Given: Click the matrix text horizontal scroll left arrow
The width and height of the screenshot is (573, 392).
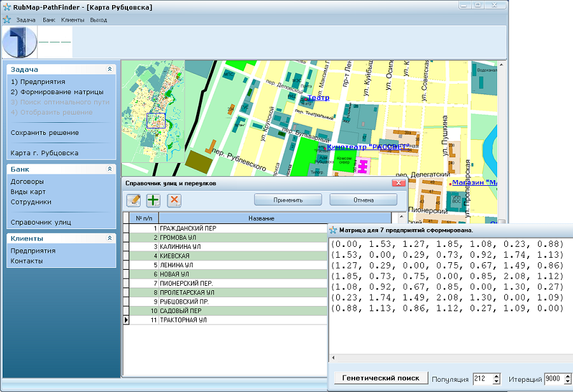Looking at the screenshot, I should [x=333, y=358].
